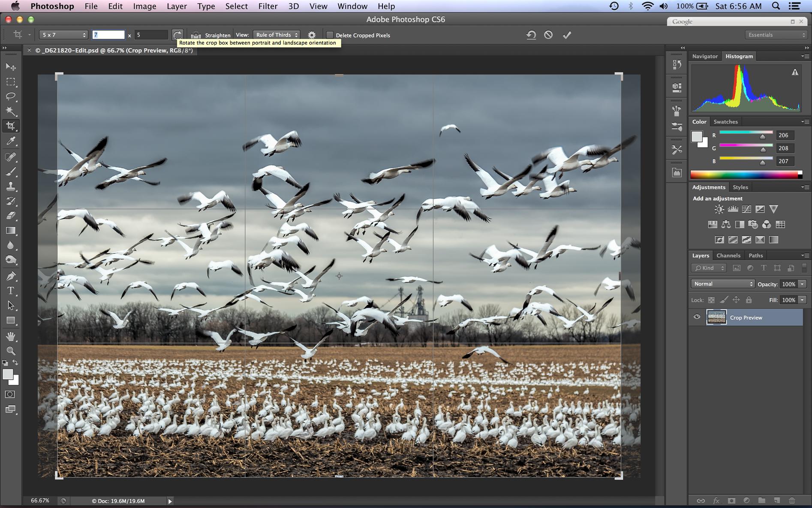Screen dimensions: 812x508
Task: Select the Zoom tool
Action: (x=11, y=351)
